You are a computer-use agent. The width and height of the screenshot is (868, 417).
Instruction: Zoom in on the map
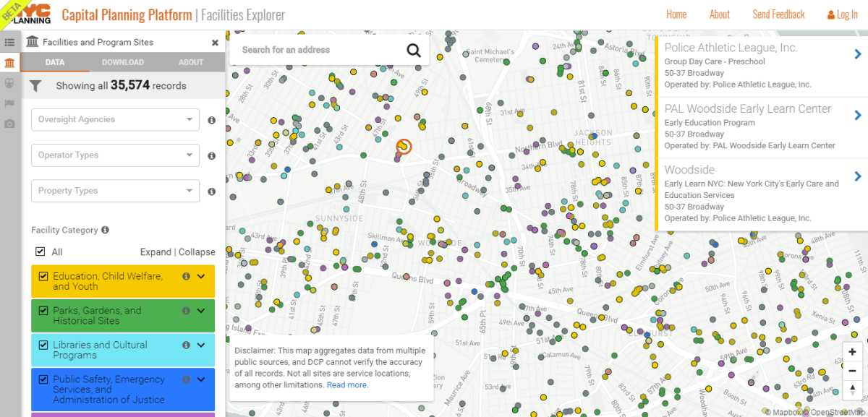pos(852,352)
